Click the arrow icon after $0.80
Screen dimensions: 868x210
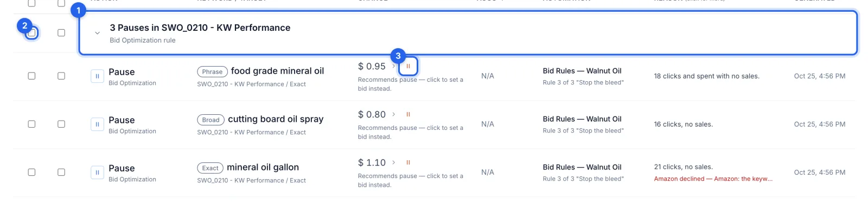[x=393, y=115]
